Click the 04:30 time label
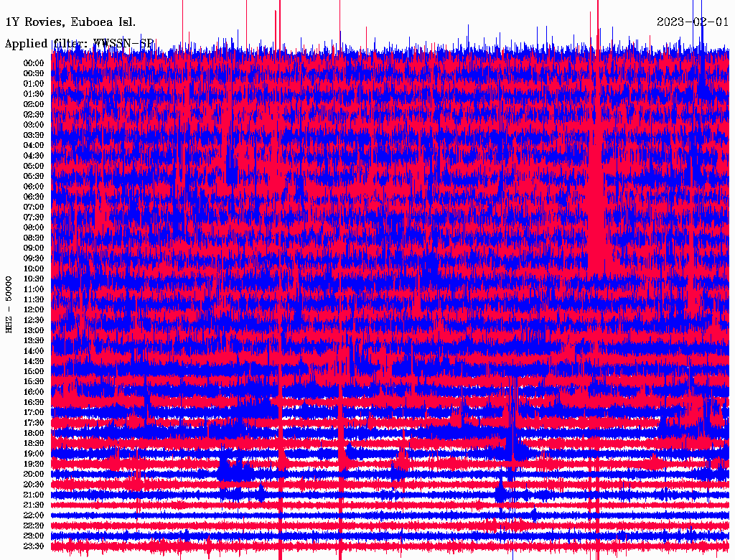Image resolution: width=735 pixels, height=560 pixels. click(x=34, y=156)
